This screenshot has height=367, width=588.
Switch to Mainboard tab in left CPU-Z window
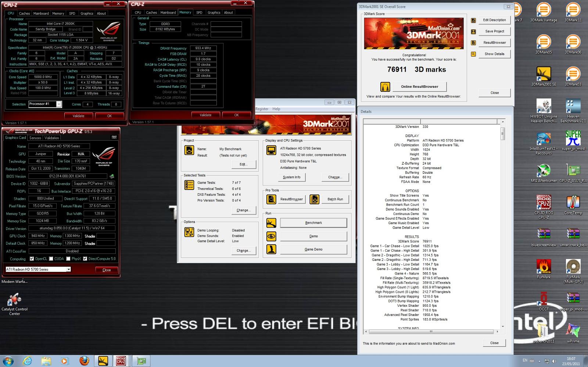click(x=41, y=13)
